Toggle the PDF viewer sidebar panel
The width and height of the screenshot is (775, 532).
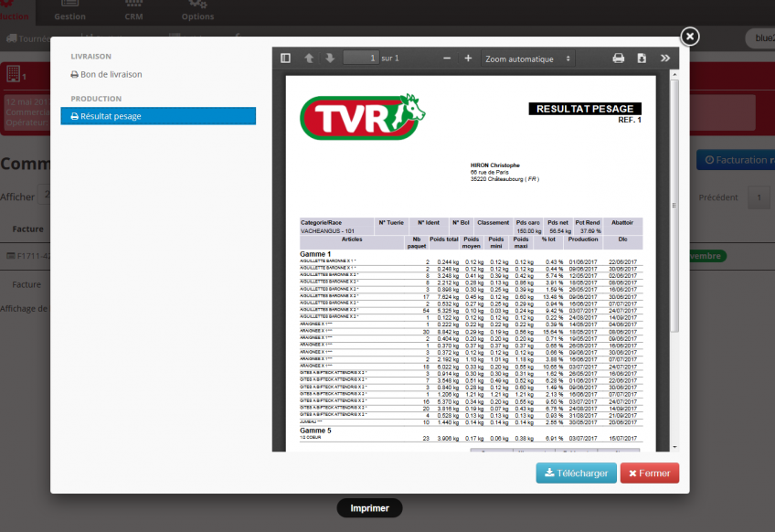pos(286,59)
